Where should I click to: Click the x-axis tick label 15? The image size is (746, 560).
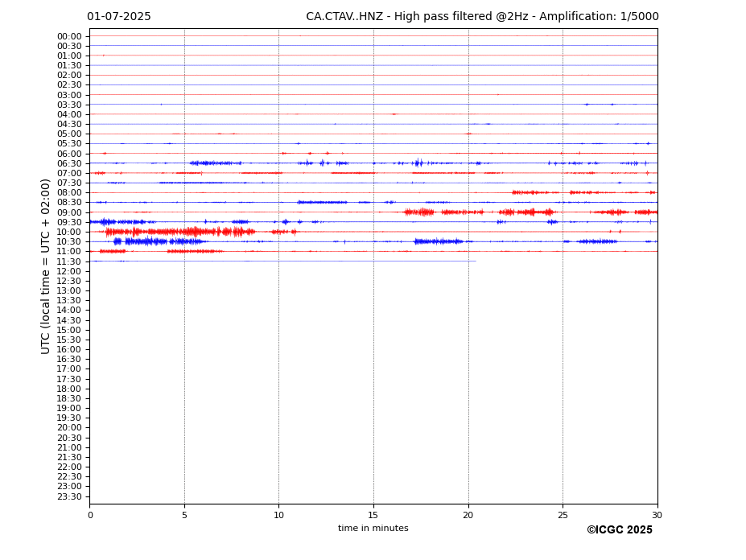coord(373,515)
